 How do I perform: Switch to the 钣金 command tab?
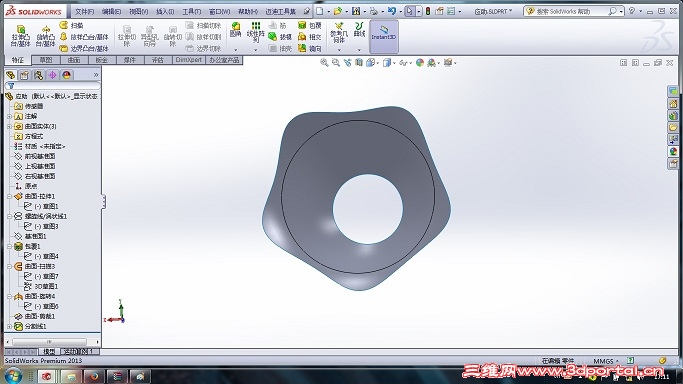(101, 60)
